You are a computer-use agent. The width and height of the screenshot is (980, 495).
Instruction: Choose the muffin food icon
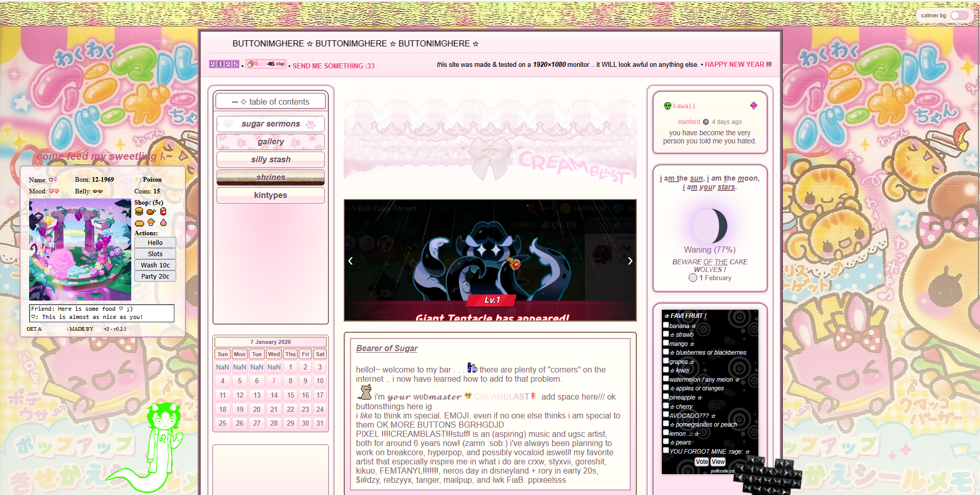(x=151, y=222)
